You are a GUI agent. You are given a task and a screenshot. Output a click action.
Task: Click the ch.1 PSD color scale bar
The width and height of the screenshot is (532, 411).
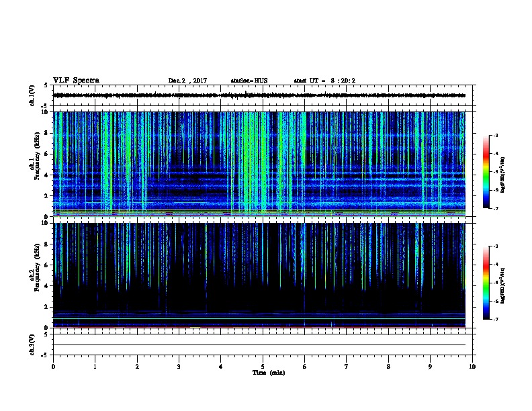(x=486, y=172)
